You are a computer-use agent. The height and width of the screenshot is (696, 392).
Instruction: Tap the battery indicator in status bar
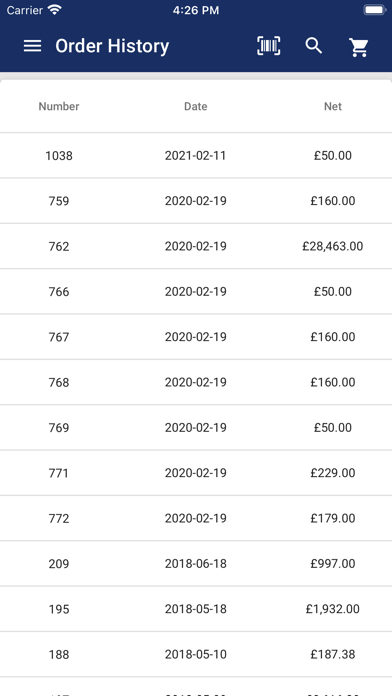click(374, 10)
